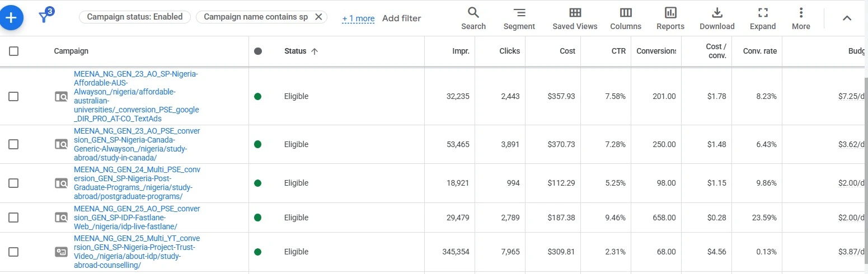Sort by the Clicks column header

(509, 51)
